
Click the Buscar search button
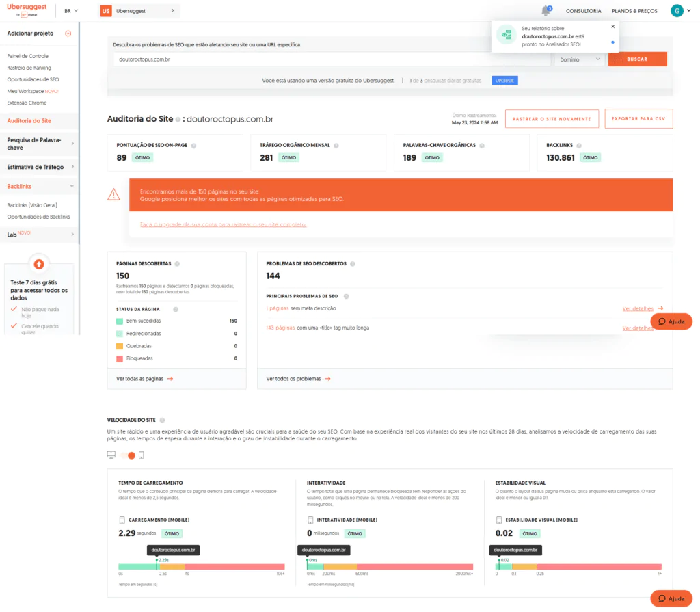[x=637, y=59]
